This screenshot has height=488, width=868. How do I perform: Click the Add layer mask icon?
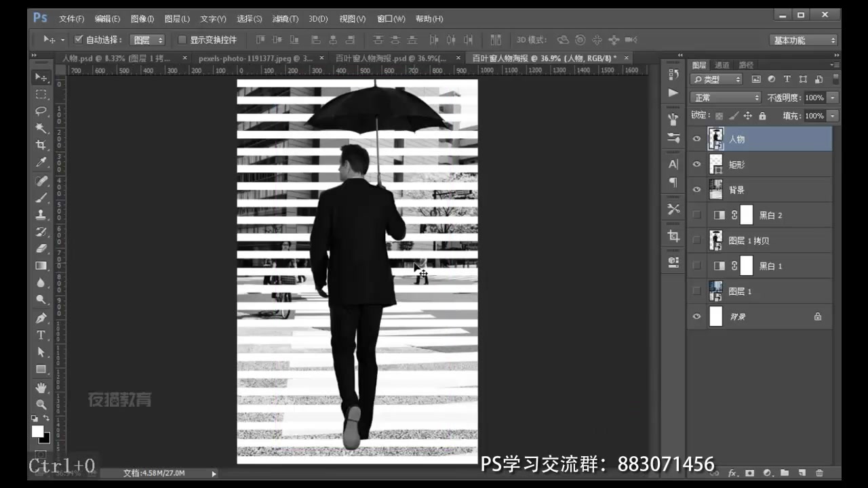pyautogui.click(x=750, y=472)
